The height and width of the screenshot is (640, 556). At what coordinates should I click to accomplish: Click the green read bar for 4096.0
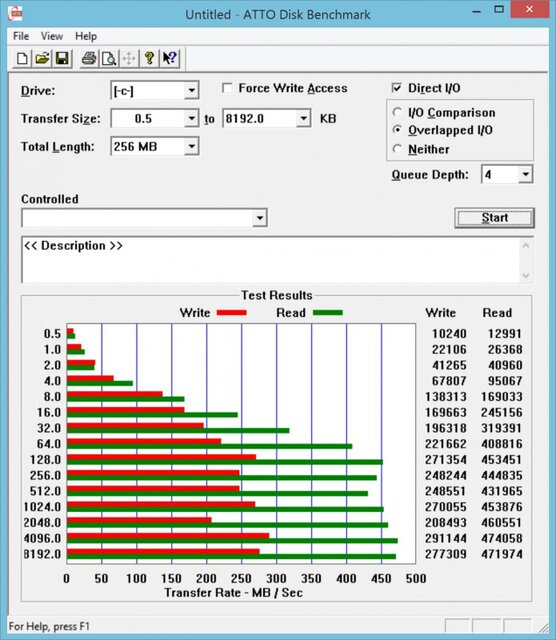tap(232, 541)
